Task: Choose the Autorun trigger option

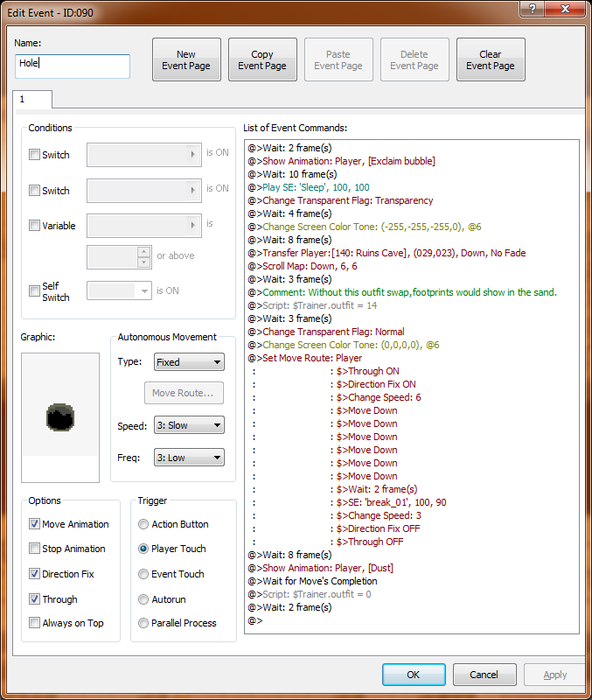Action: (143, 599)
